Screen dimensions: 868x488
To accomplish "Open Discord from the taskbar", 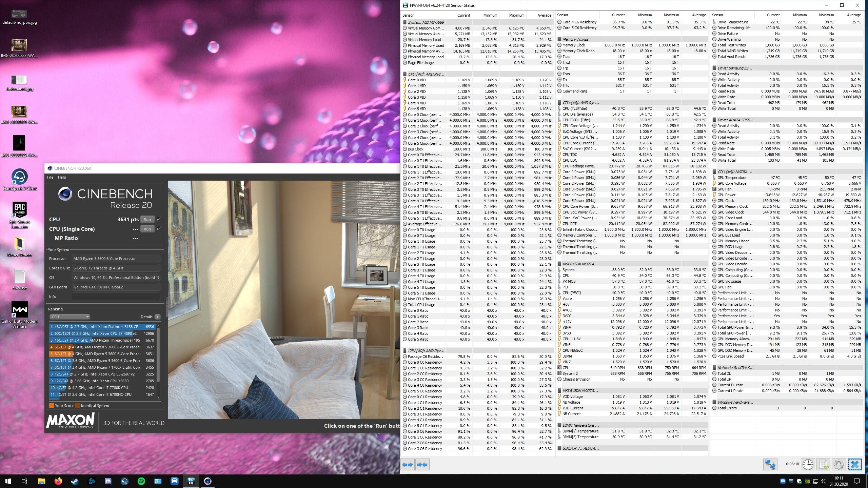I will (108, 481).
